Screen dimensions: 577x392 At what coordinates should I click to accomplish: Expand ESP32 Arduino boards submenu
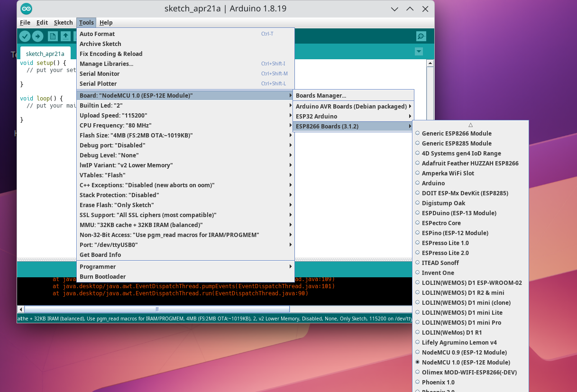click(354, 116)
